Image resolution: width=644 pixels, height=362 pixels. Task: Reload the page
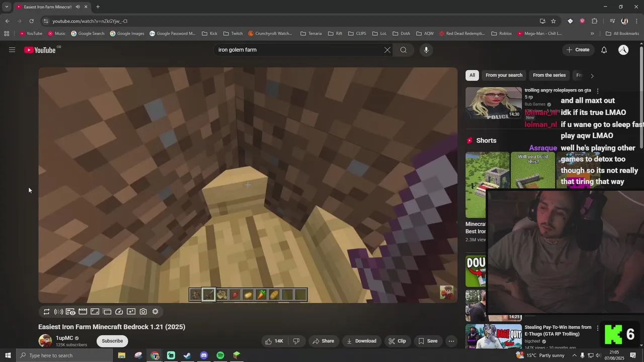pyautogui.click(x=31, y=21)
